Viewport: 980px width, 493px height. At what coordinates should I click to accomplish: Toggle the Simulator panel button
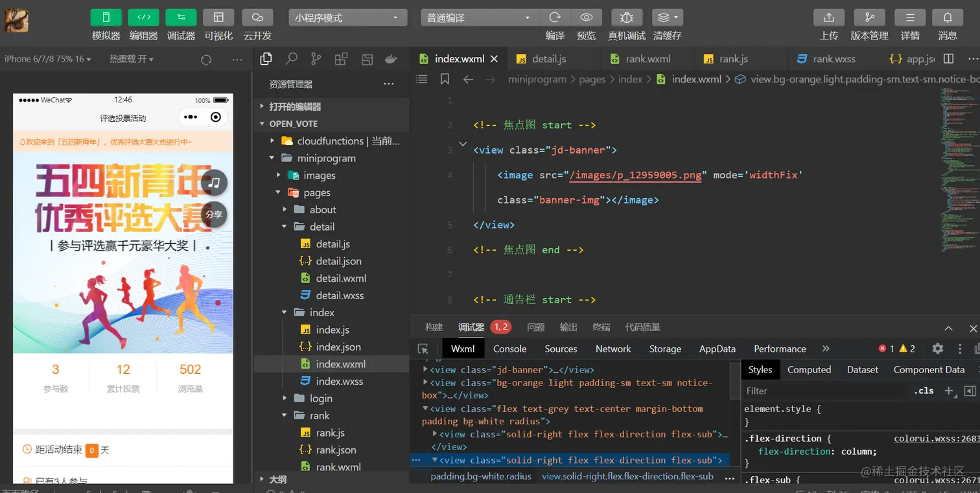coord(106,17)
